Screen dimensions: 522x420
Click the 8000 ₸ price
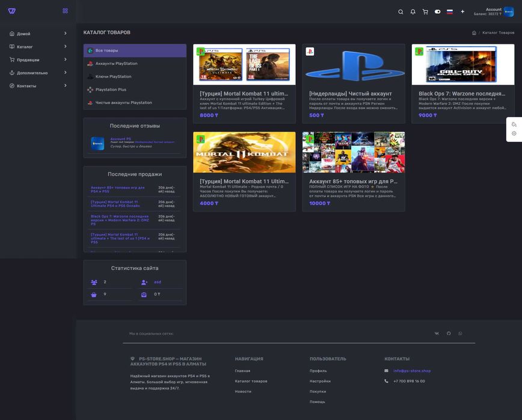209,115
